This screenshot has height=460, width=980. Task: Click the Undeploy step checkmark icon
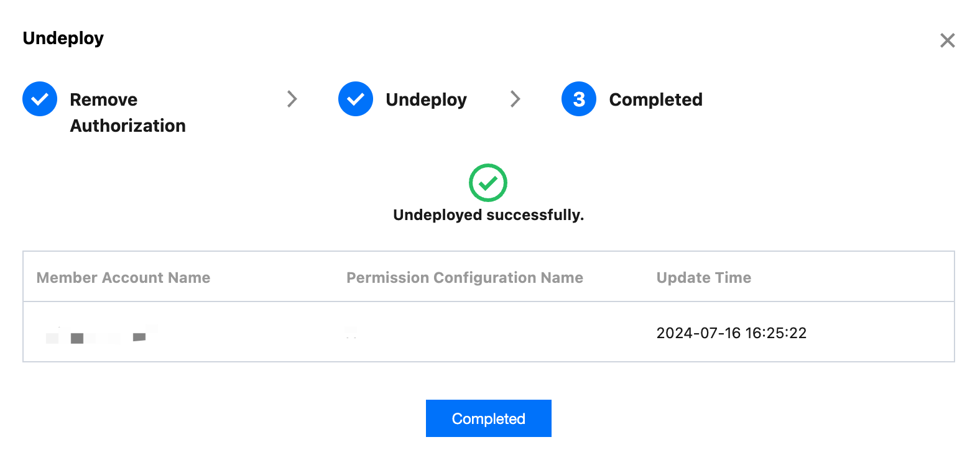pyautogui.click(x=356, y=99)
